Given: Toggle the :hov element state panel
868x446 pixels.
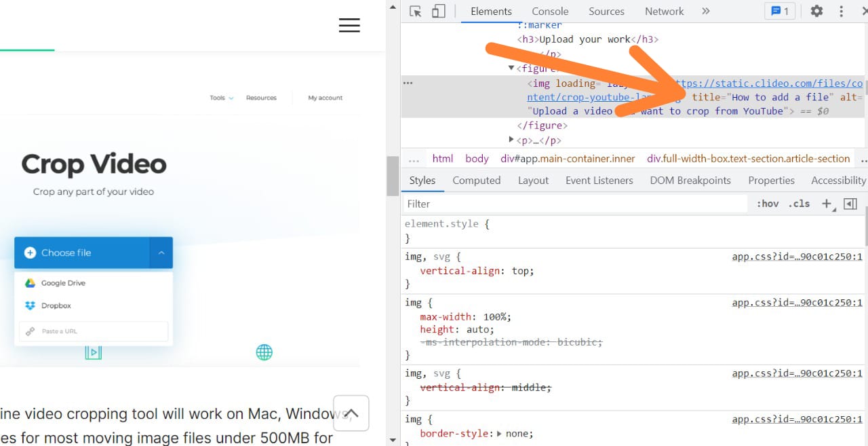Looking at the screenshot, I should coord(768,204).
